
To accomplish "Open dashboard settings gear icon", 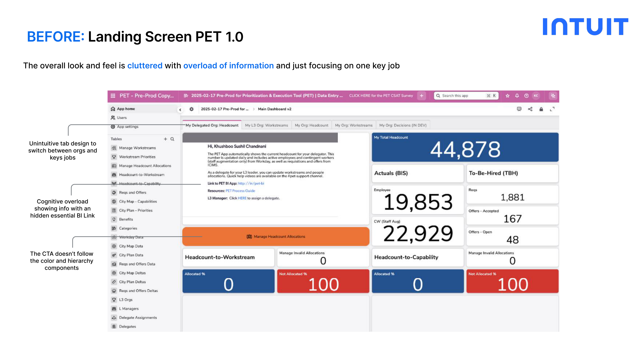I will click(x=191, y=109).
